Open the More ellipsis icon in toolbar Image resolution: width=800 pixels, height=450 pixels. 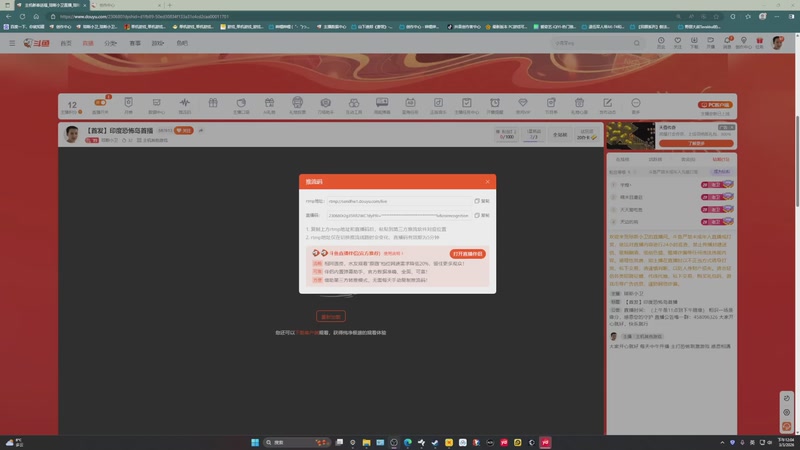636,103
